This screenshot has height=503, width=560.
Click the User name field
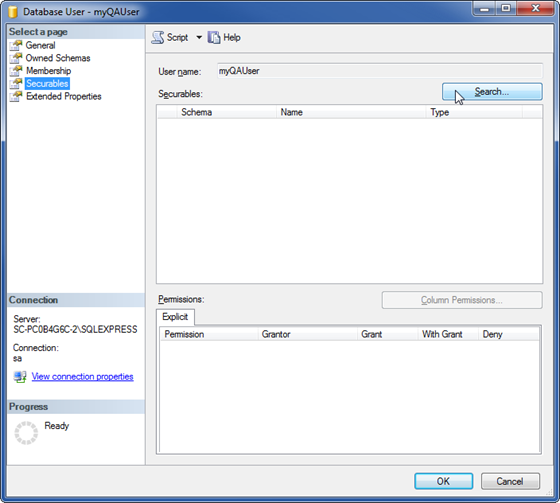380,71
